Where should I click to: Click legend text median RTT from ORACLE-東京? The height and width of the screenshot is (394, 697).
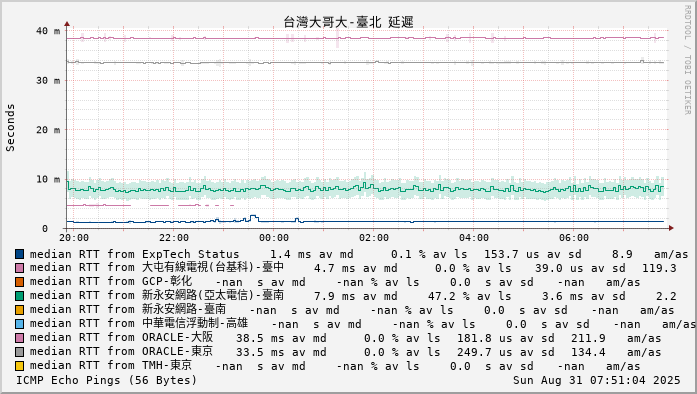121,352
